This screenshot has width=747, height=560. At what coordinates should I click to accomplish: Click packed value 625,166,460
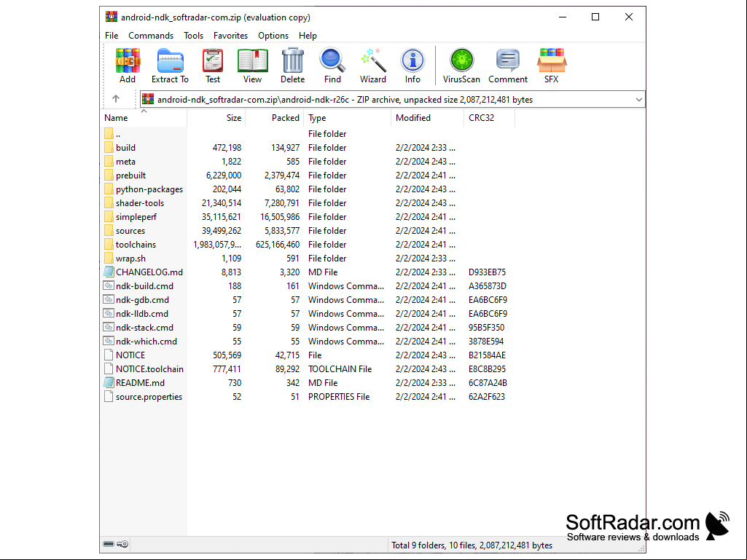(278, 244)
